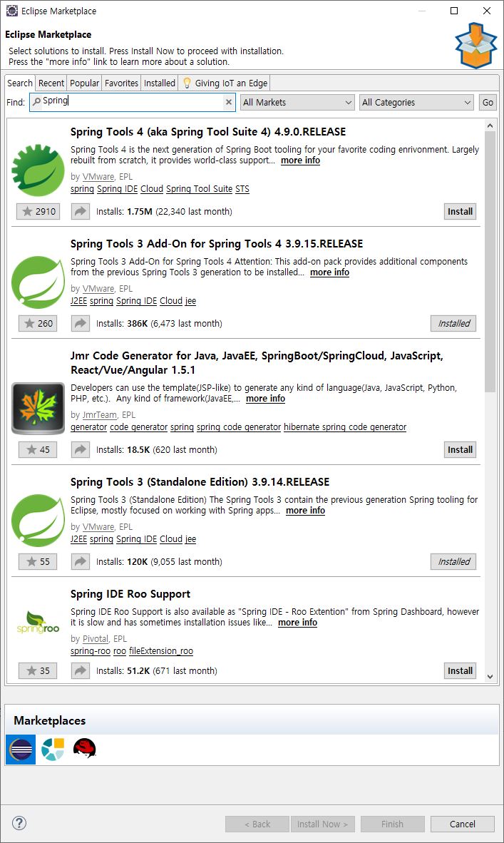Click Spring Tools 3 Standalone leaf logo
Viewport: 504px width, 843px height.
click(38, 520)
